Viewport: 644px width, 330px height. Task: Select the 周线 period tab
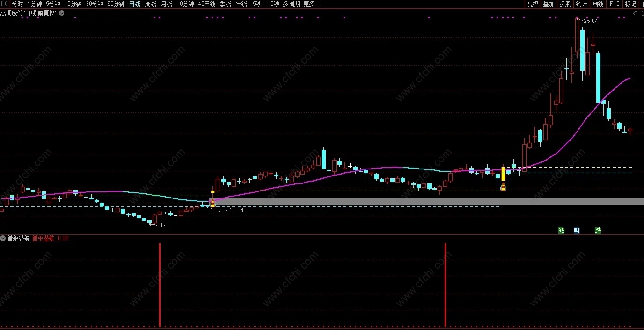(151, 4)
